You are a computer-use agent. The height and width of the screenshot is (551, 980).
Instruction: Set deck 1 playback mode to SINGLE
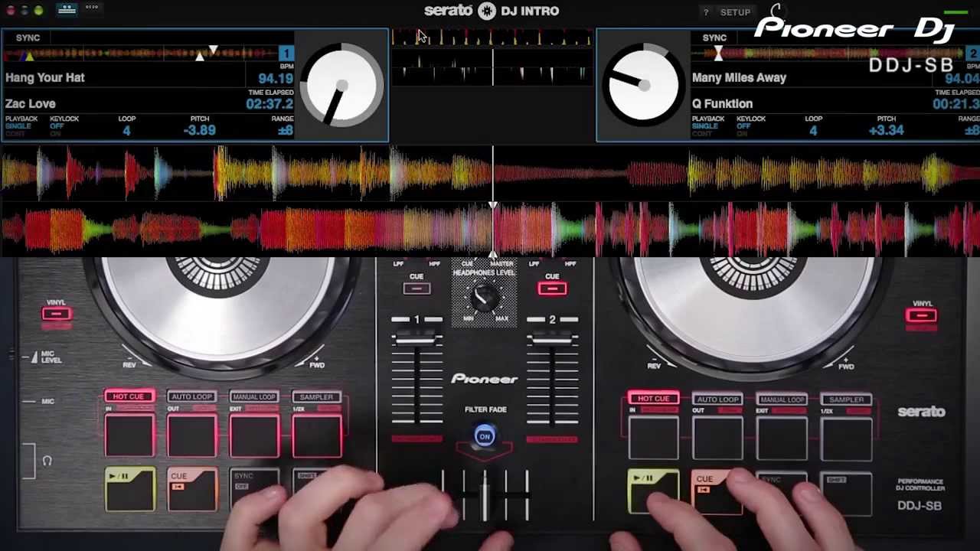point(18,126)
